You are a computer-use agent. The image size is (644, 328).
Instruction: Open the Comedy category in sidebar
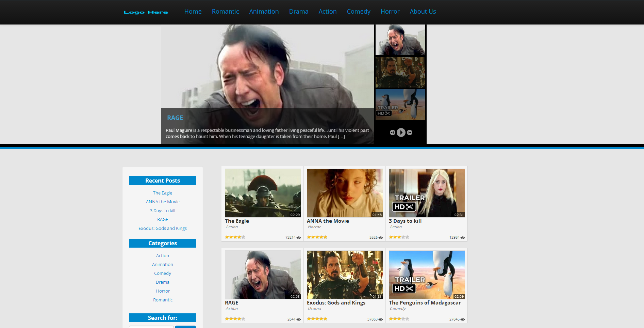[x=163, y=274]
